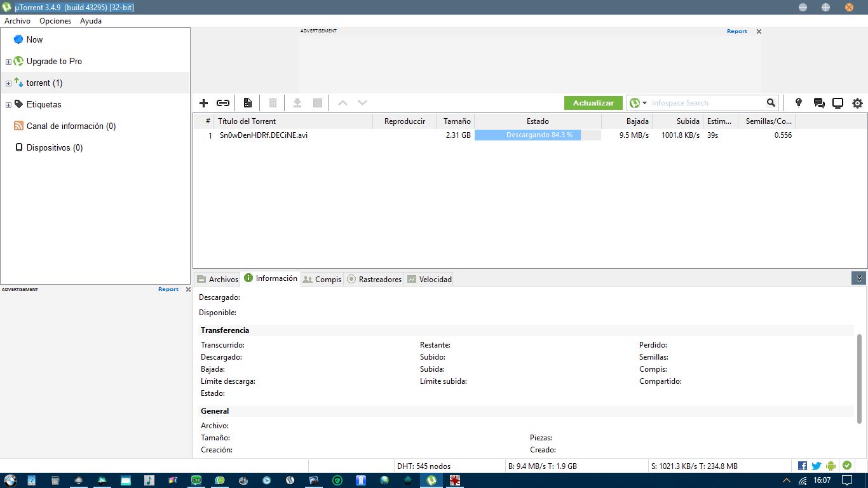Open the chat bubbles icon in the toolbar
Image resolution: width=868 pixels, height=488 pixels.
(819, 103)
